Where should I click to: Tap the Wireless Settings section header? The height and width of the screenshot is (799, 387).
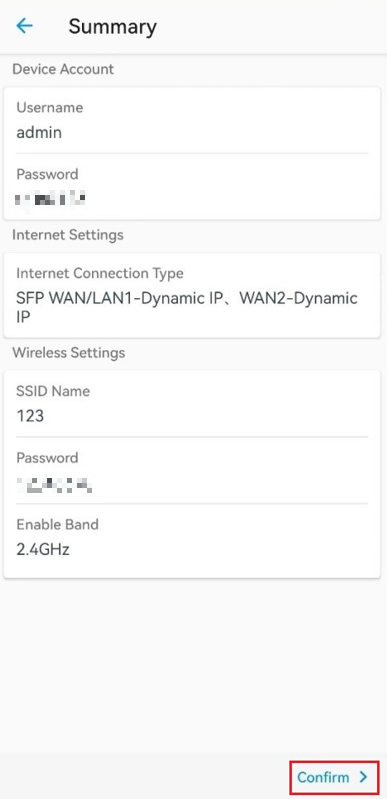[68, 353]
